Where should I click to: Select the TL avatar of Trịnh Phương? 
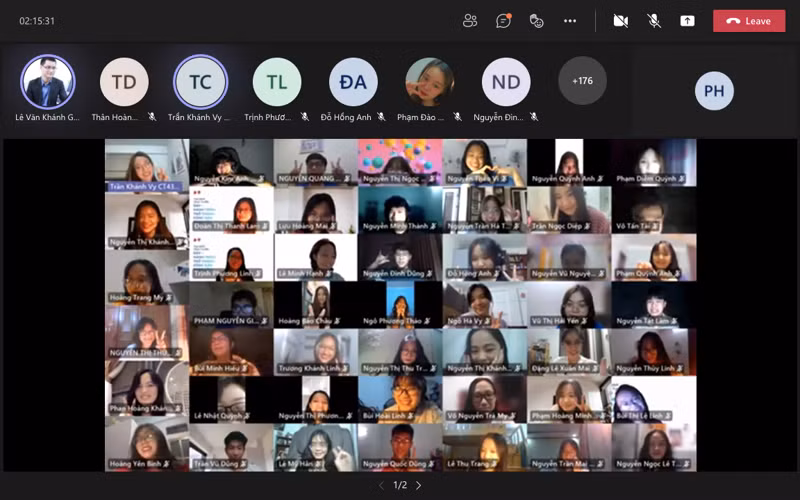277,82
